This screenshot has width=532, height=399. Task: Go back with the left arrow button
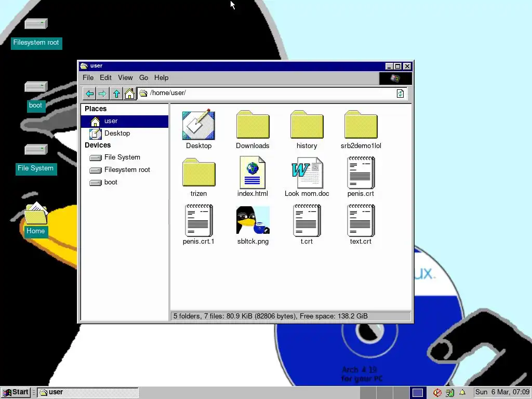[x=89, y=94]
